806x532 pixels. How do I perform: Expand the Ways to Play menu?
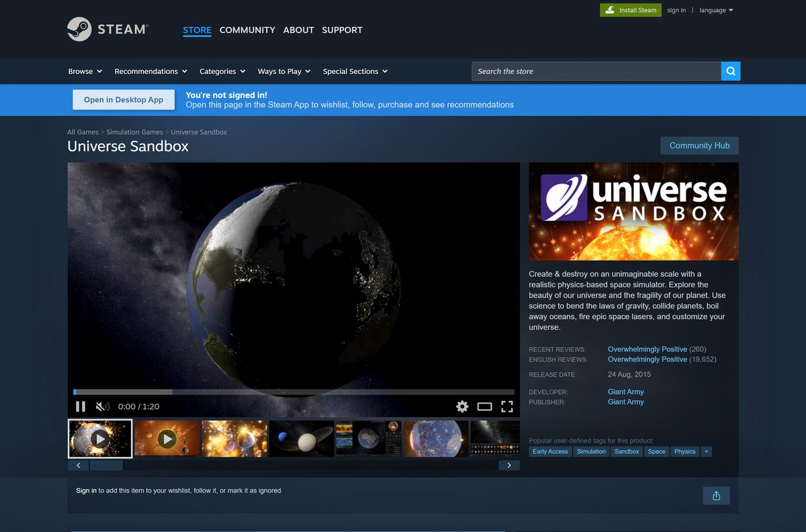click(284, 71)
